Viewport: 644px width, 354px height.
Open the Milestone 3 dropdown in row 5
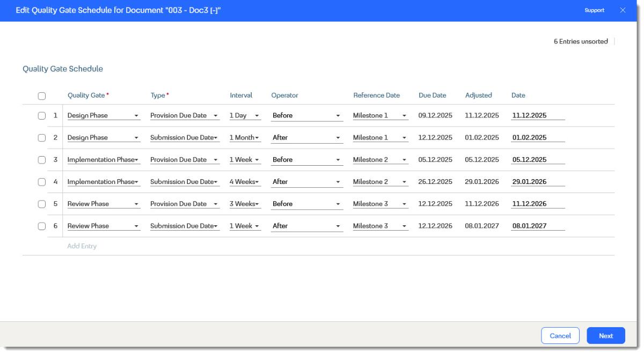380,204
